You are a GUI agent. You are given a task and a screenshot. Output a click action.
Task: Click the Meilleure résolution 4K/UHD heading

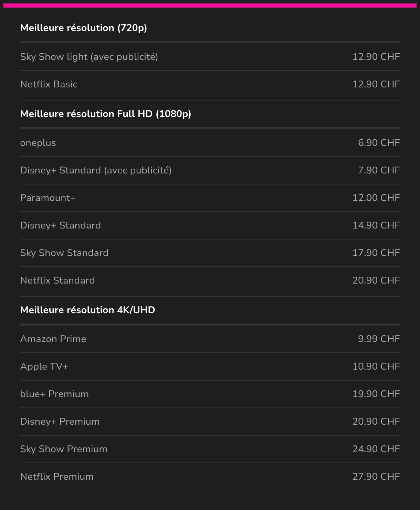tap(88, 310)
